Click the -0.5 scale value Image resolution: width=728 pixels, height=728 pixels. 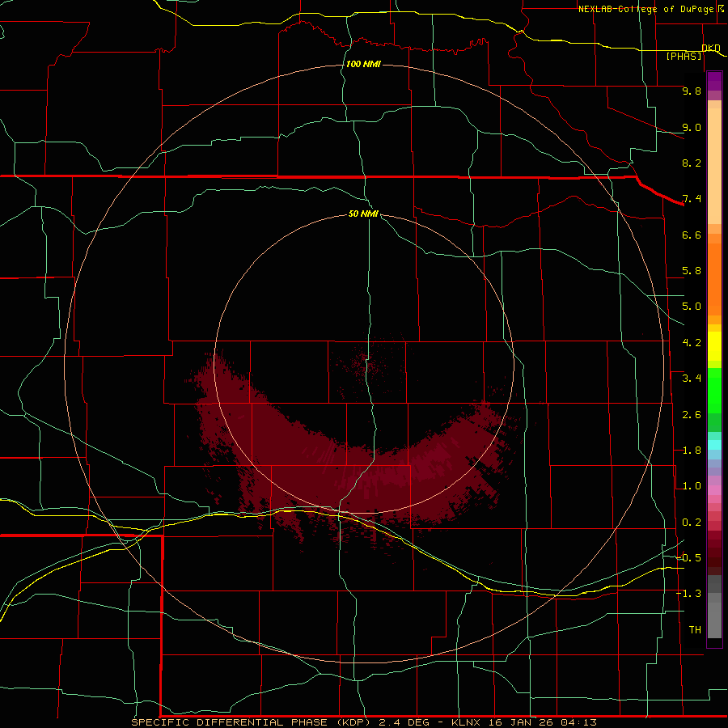[x=689, y=558]
